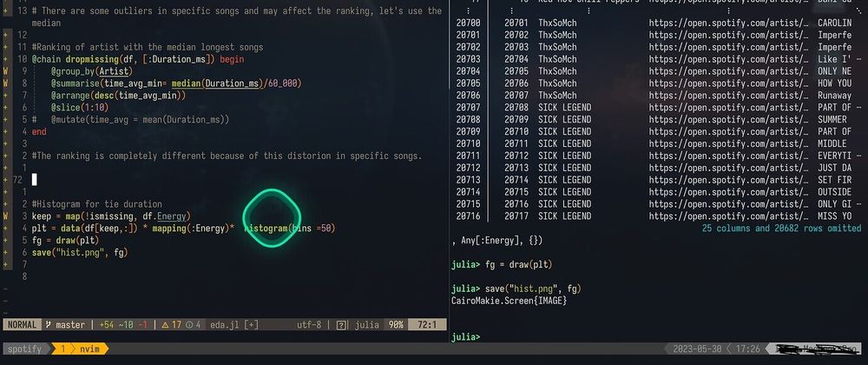Click the [+] modified flag after eda.jl

251,324
